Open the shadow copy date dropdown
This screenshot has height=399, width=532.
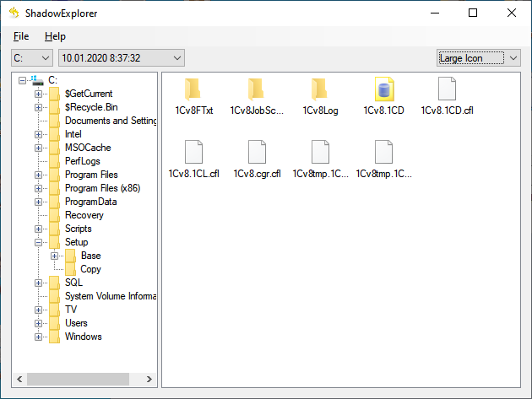(x=122, y=58)
